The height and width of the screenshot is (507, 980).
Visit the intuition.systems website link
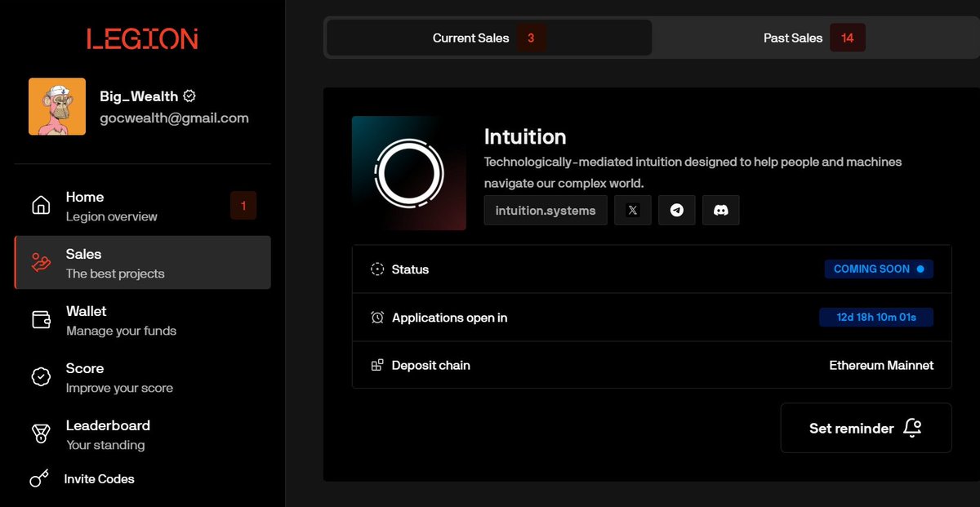pos(546,210)
